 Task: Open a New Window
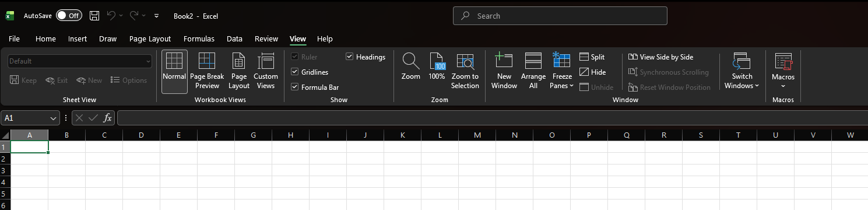tap(504, 72)
